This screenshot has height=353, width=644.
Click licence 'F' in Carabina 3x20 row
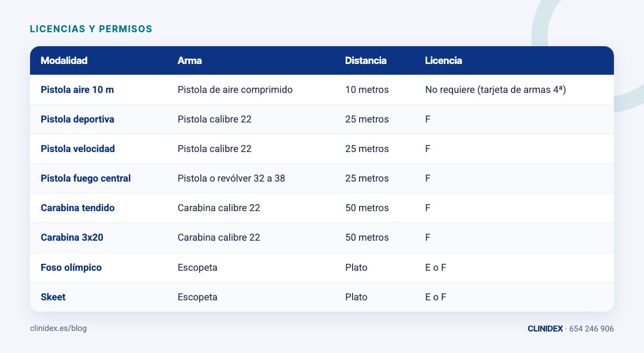coord(428,237)
